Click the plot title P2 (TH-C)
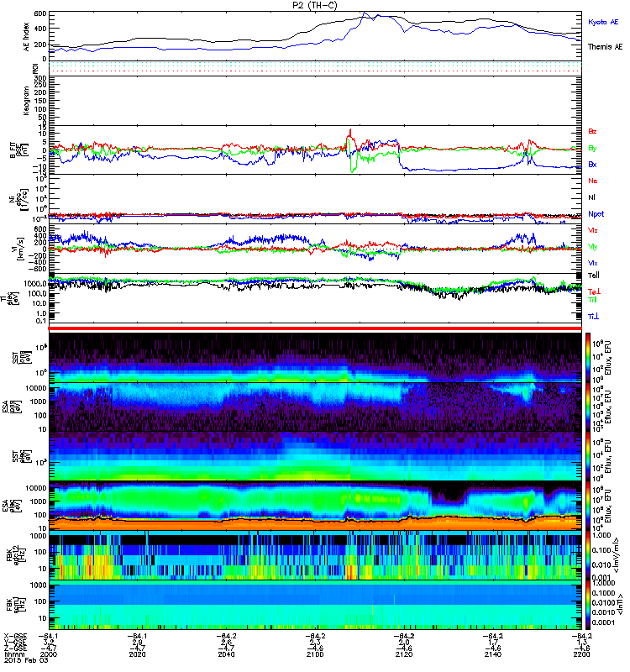The width and height of the screenshot is (630, 672). (x=314, y=5)
